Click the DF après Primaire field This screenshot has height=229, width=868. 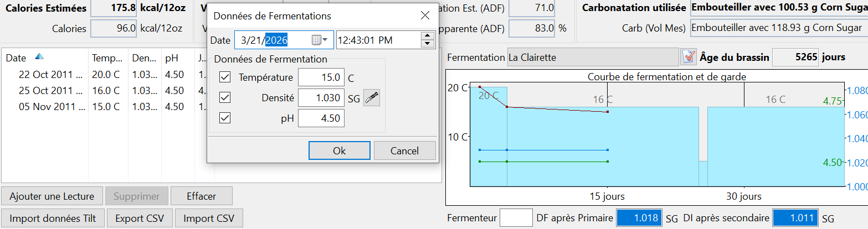(639, 218)
